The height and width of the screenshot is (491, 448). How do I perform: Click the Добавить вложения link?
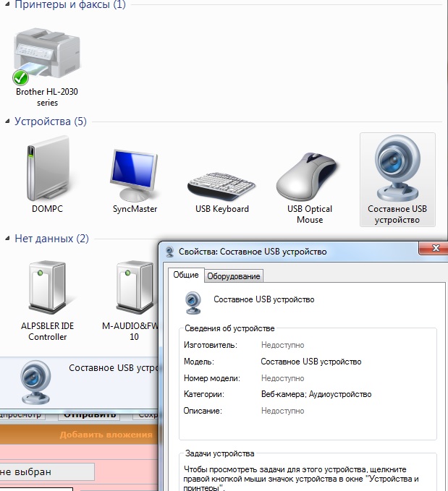pos(106,435)
